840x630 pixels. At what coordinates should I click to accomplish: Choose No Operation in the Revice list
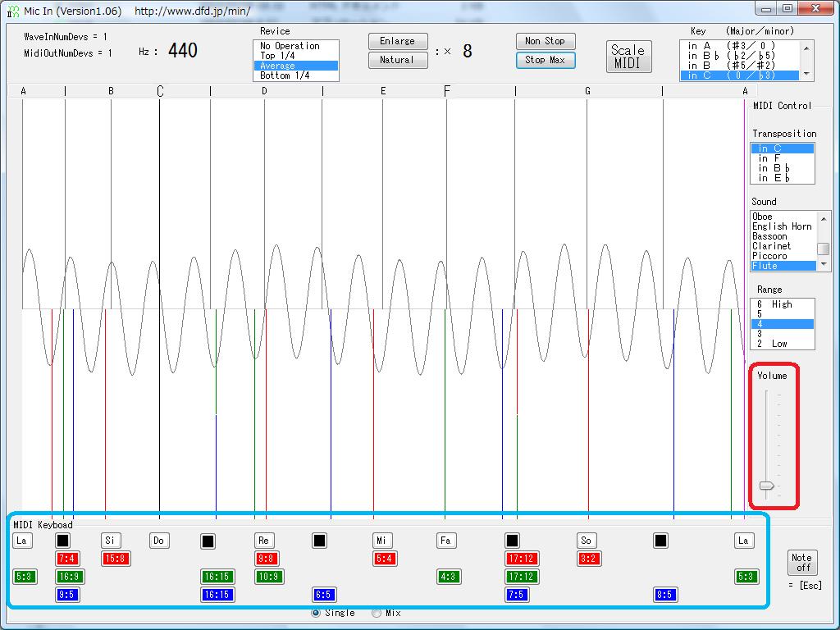coord(295,46)
